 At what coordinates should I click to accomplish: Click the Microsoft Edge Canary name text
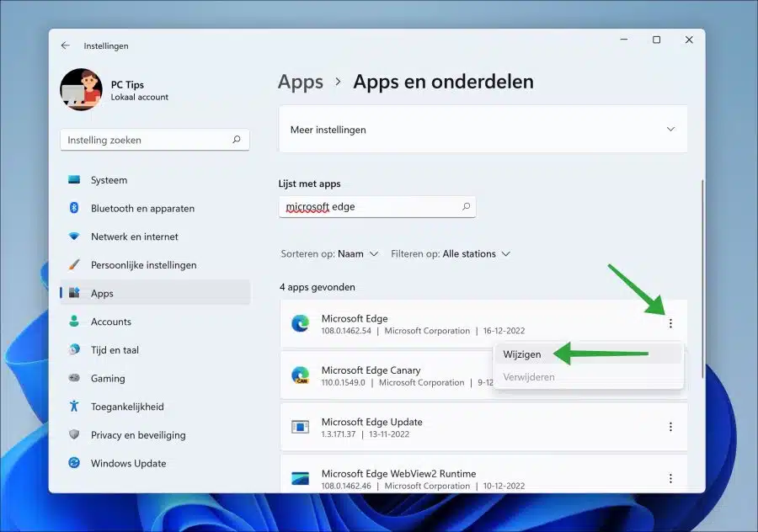click(371, 370)
